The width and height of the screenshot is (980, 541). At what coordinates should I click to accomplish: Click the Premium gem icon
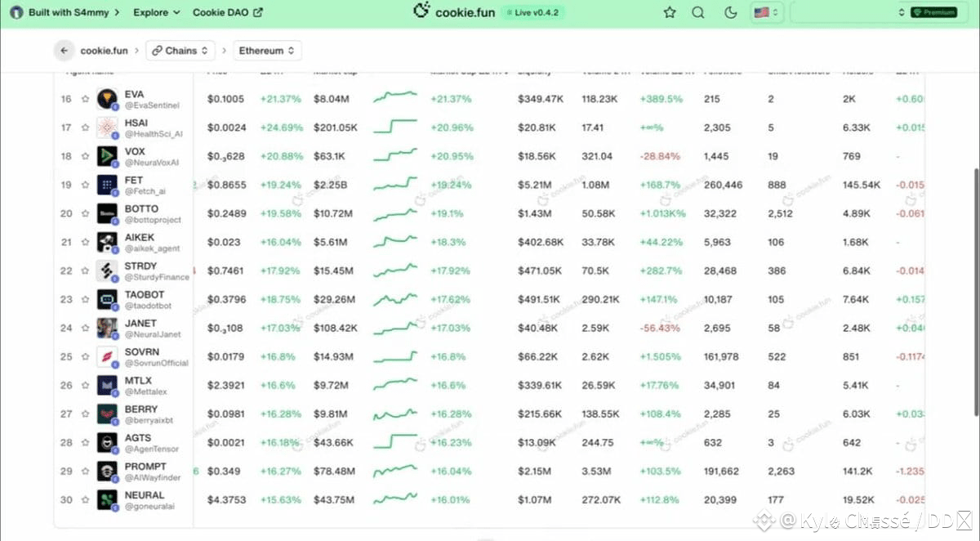(x=920, y=12)
